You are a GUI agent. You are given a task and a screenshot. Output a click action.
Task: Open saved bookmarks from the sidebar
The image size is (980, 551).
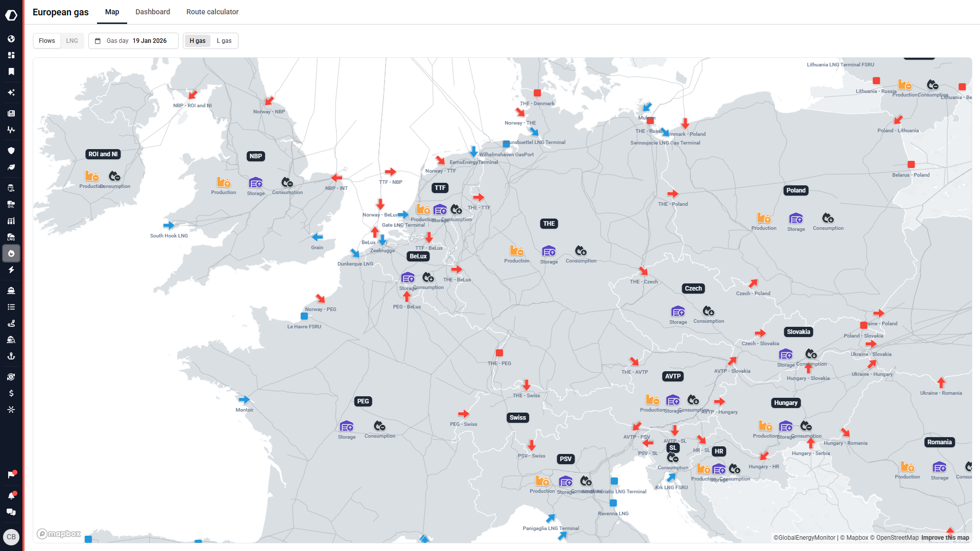coord(11,71)
